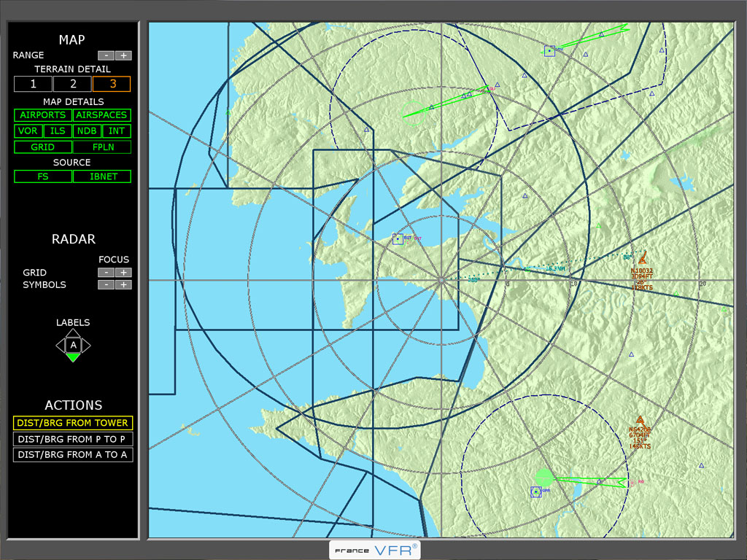Click the 20 range ring label
The height and width of the screenshot is (560, 747).
point(703,284)
